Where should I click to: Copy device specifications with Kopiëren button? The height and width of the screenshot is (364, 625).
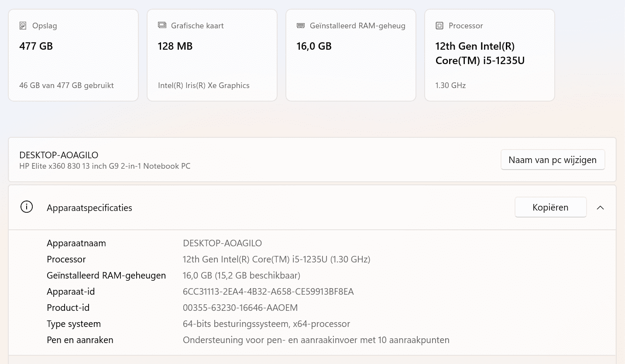[550, 207]
